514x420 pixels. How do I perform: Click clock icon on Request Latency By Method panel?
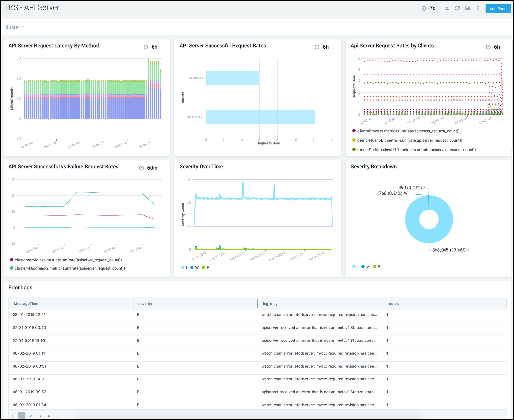click(x=146, y=47)
